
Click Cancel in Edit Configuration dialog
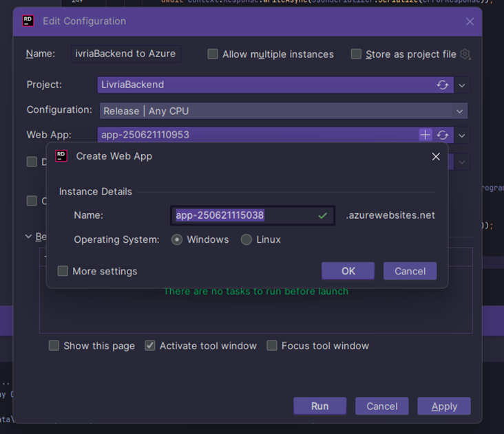(382, 406)
